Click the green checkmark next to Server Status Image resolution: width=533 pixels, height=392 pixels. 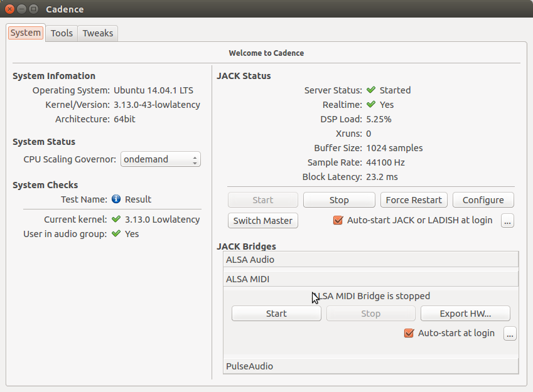point(371,90)
